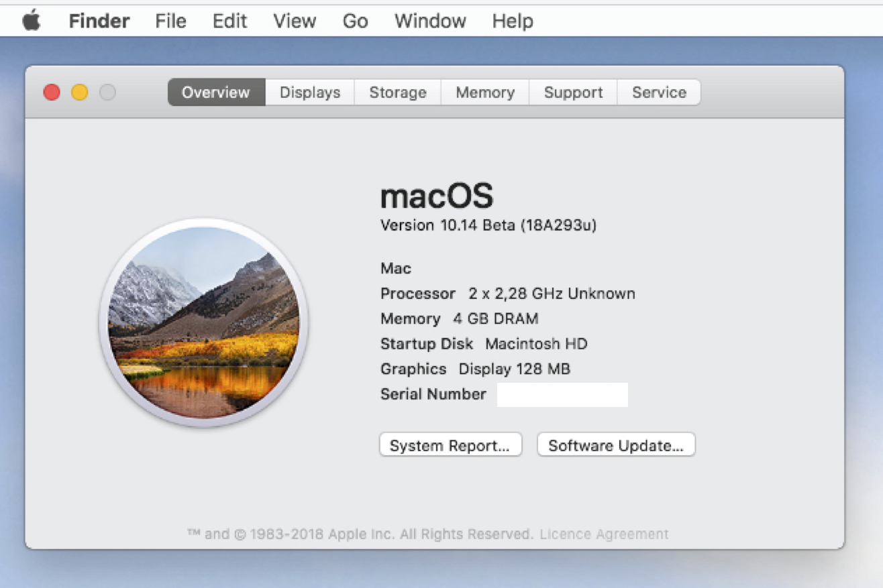Open the View menu
883x588 pixels.
(294, 21)
